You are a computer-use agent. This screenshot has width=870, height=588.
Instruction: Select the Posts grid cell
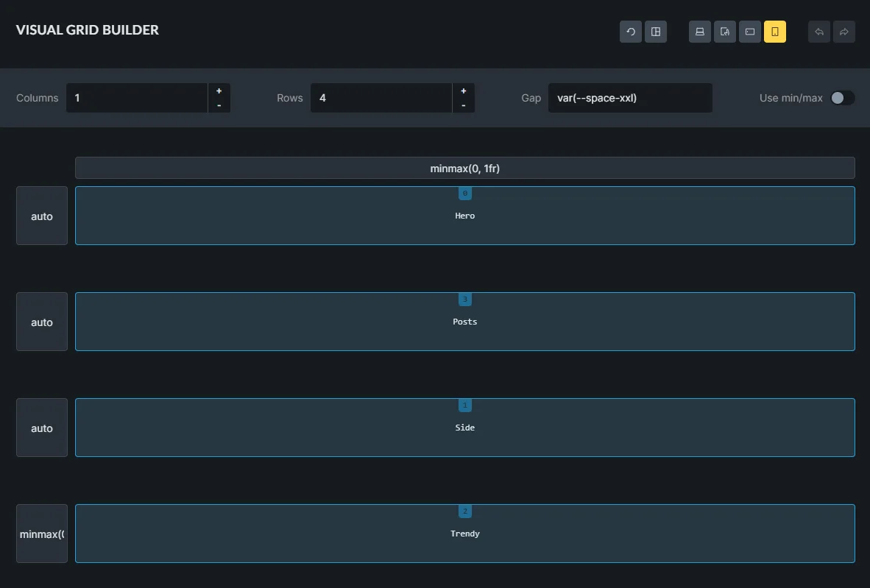click(465, 322)
